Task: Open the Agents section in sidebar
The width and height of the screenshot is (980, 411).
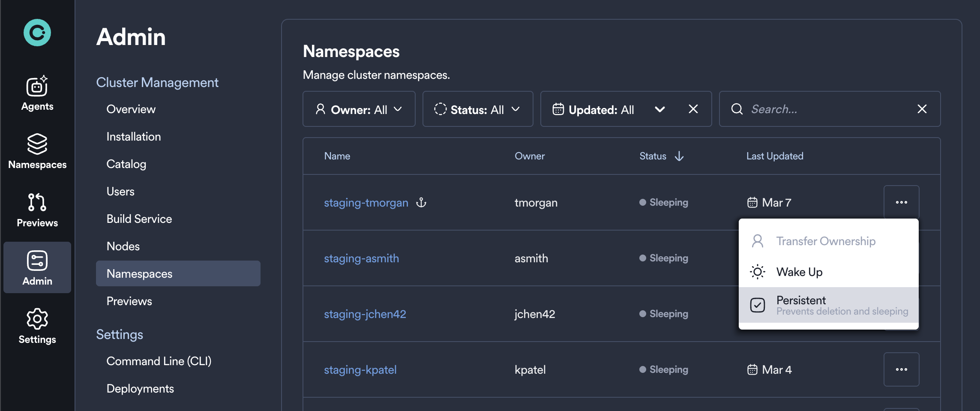Action: tap(37, 93)
